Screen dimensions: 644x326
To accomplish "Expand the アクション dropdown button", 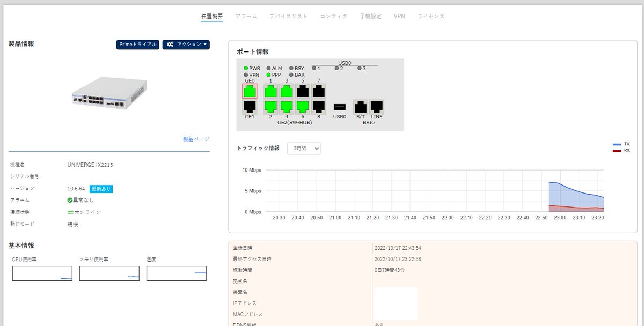I will 186,45.
